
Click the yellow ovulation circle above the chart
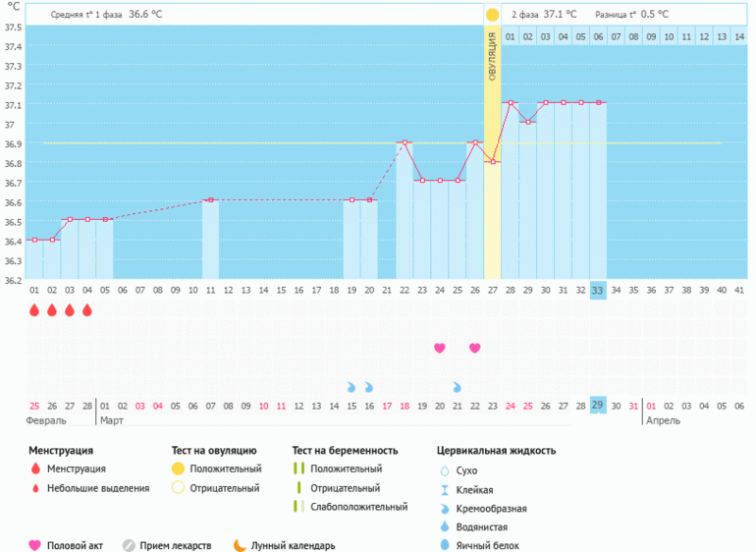tap(492, 15)
